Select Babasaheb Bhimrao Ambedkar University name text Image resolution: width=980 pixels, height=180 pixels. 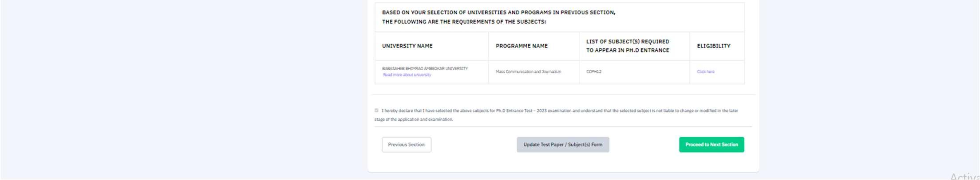[x=425, y=68]
